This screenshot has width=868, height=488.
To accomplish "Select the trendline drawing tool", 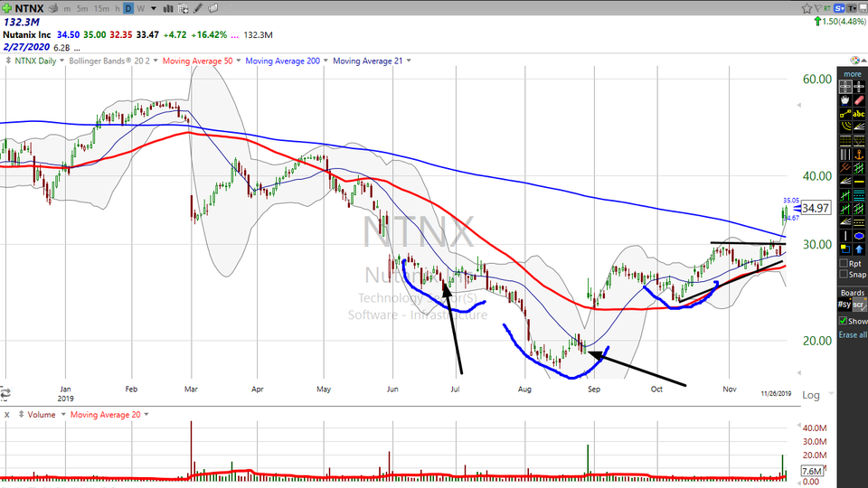I will (845, 114).
